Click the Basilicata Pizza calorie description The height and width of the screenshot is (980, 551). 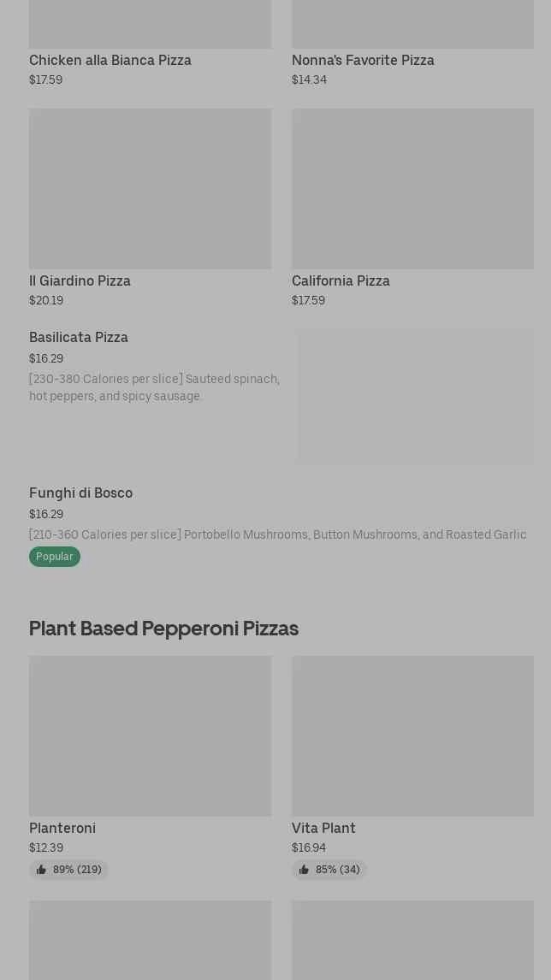tap(154, 388)
